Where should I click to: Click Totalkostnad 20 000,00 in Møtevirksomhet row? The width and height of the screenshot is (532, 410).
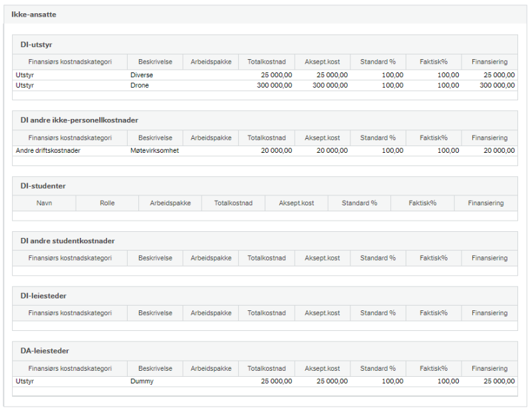point(277,151)
